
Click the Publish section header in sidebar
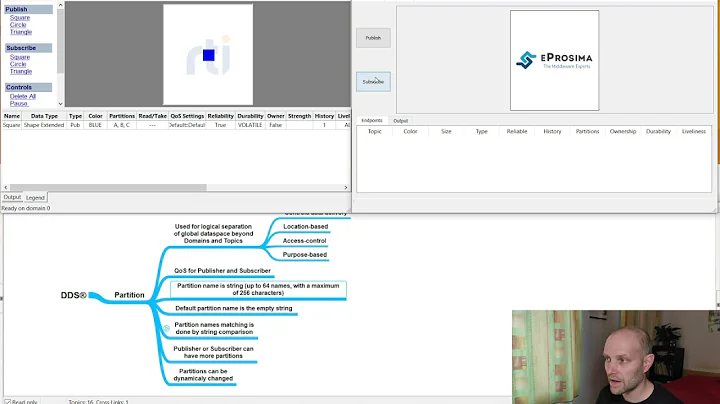[28, 9]
